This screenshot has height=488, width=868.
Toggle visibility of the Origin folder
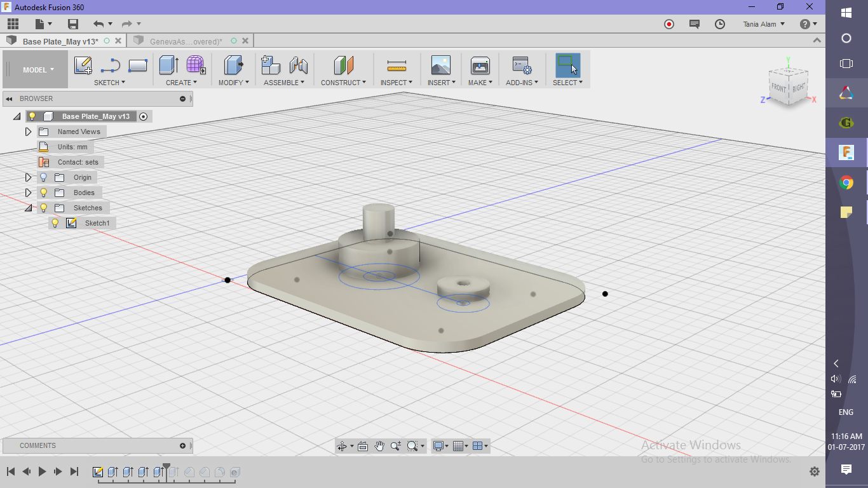pos(43,177)
